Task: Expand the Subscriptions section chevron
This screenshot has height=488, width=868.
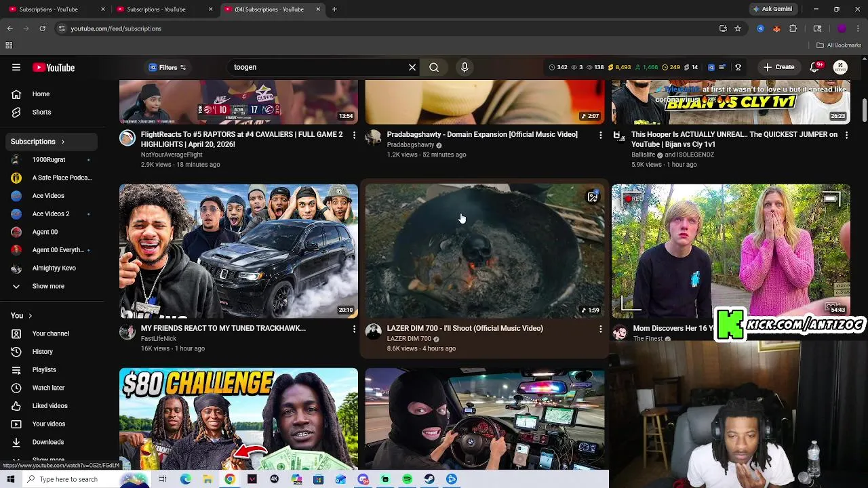Action: pyautogui.click(x=63, y=142)
